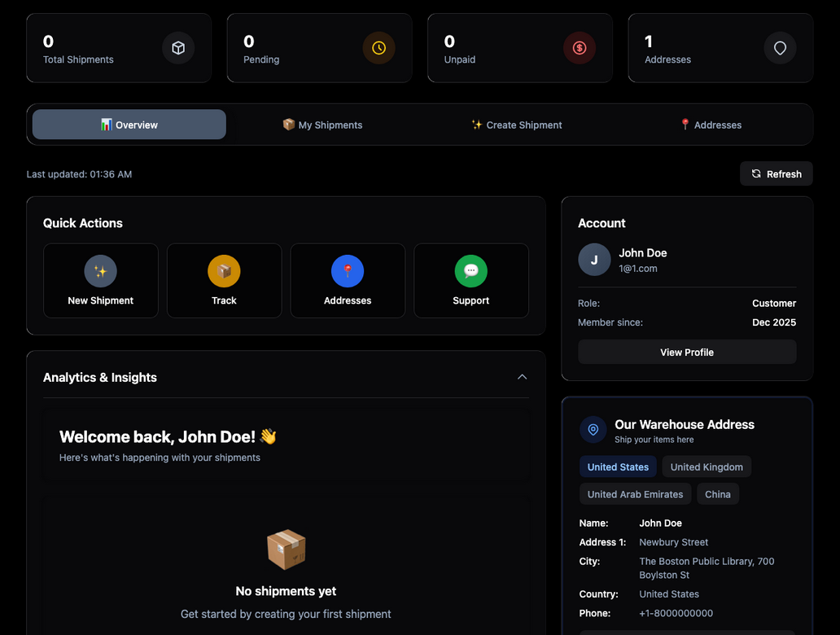The image size is (840, 635).
Task: Click the Customer role value
Action: (774, 304)
